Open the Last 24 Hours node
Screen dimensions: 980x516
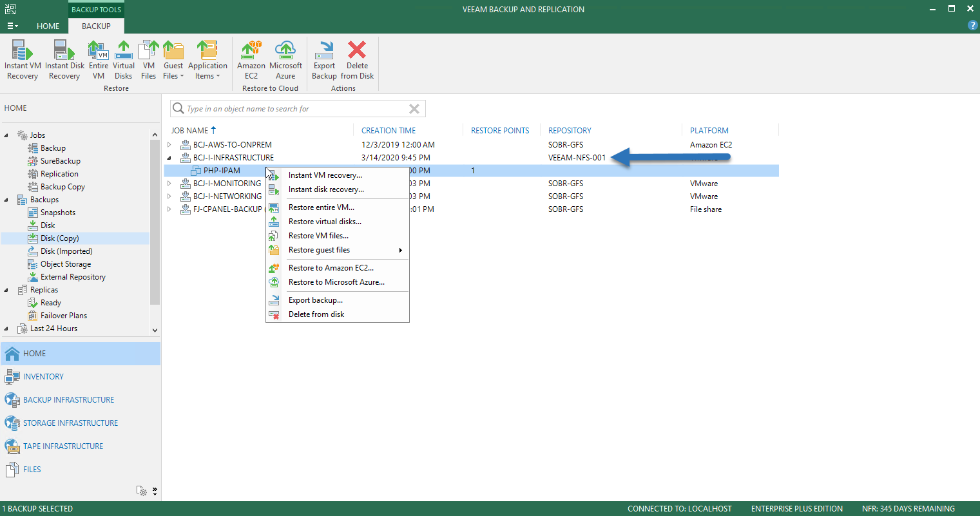53,329
